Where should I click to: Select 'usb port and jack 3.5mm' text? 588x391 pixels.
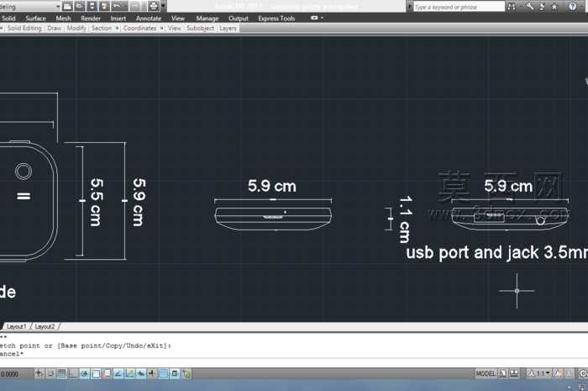[497, 252]
